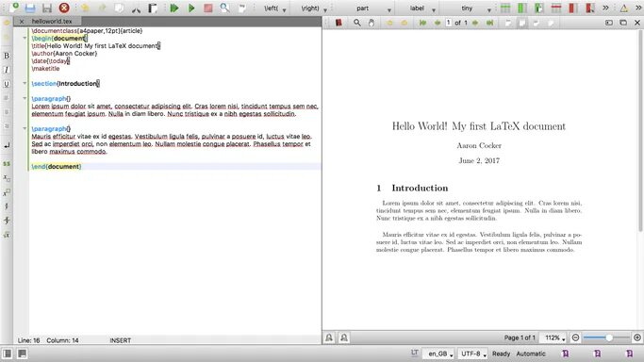Click the windowed PDF viewer icon

coord(623,23)
